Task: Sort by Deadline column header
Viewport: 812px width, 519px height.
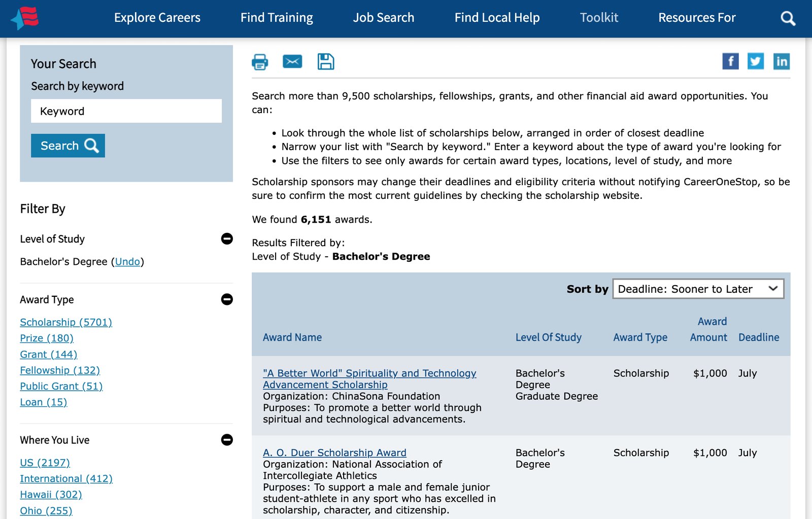Action: pyautogui.click(x=759, y=337)
